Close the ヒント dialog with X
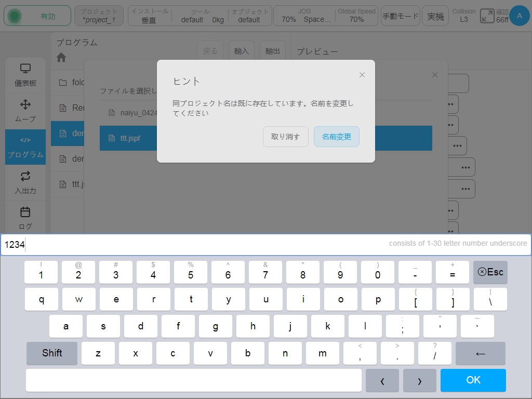 (362, 75)
